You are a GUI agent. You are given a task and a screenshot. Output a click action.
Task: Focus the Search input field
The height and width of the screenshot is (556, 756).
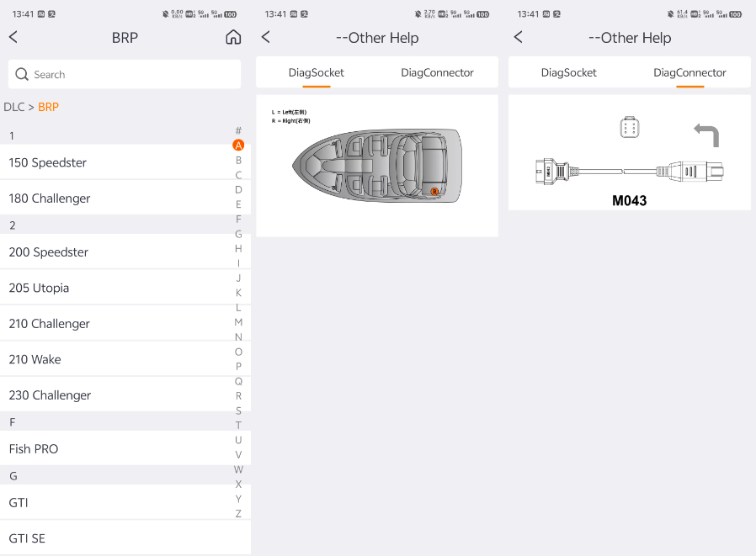click(x=125, y=74)
